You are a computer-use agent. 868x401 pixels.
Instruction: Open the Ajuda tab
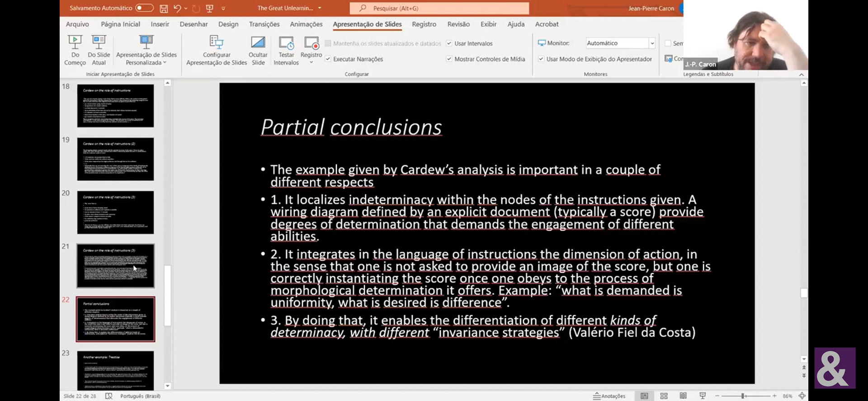(516, 24)
